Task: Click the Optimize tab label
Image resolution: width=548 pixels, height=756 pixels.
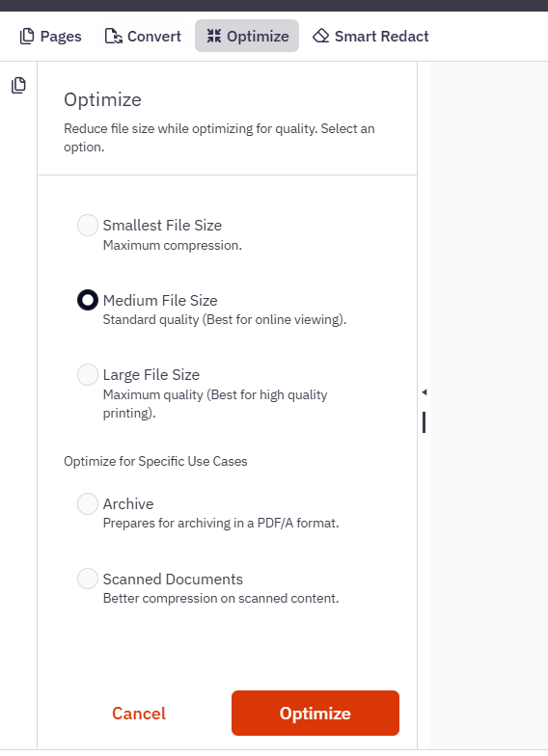Action: pyautogui.click(x=258, y=37)
